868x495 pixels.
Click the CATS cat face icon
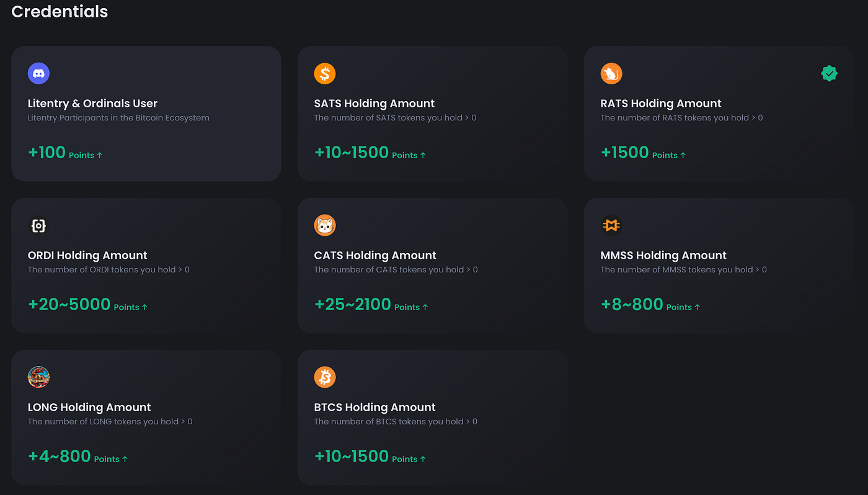(x=325, y=226)
